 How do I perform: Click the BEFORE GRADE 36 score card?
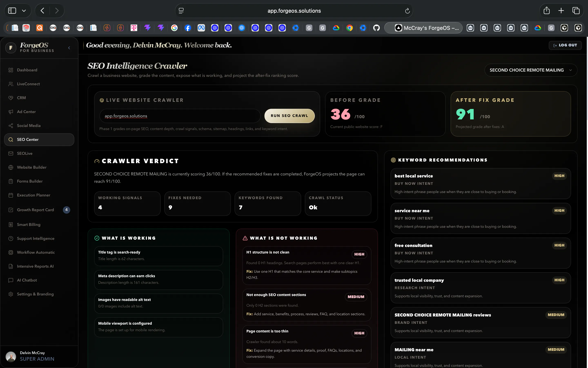385,114
